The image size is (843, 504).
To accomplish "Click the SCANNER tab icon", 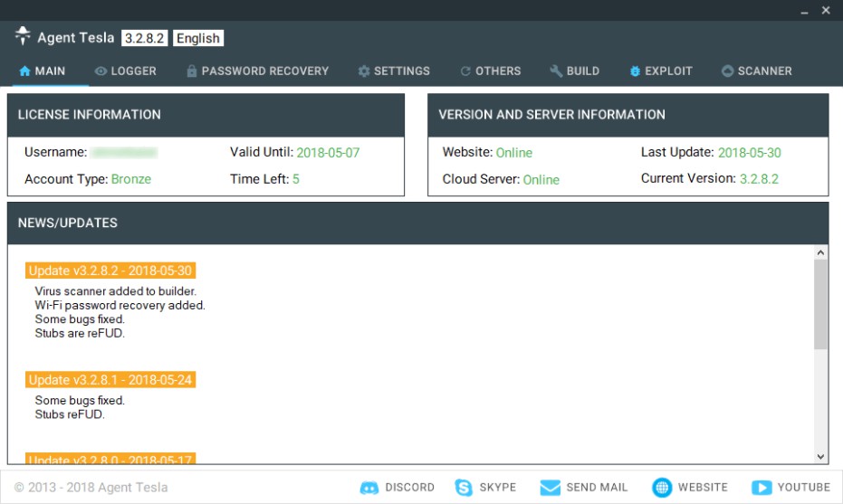I will pos(727,71).
